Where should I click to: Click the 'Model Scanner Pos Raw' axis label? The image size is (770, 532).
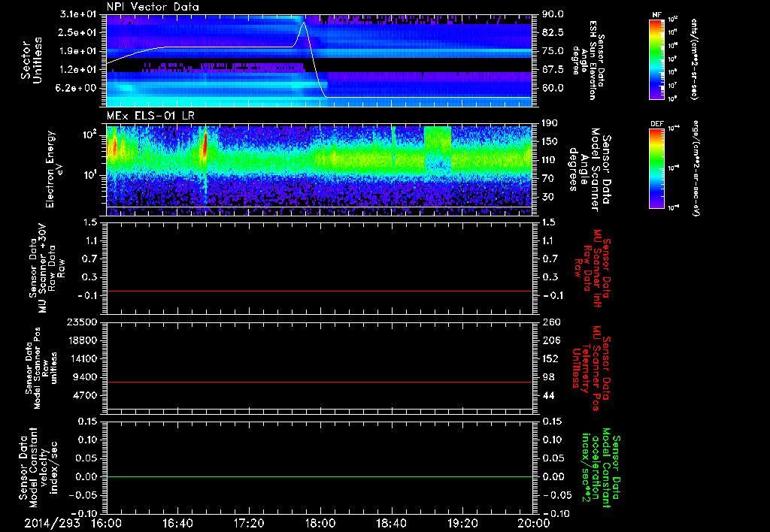click(x=41, y=368)
